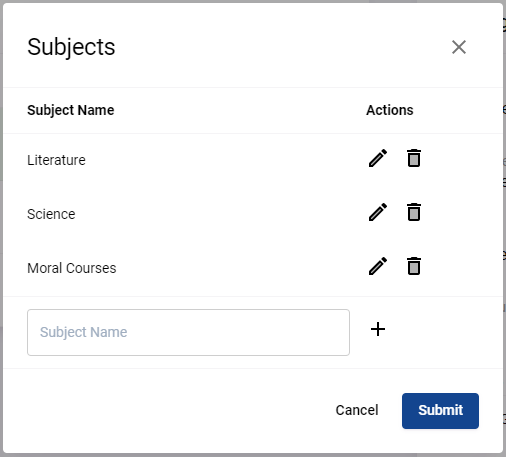The width and height of the screenshot is (506, 457).
Task: Focus the Subject Name input field
Action: (x=188, y=332)
